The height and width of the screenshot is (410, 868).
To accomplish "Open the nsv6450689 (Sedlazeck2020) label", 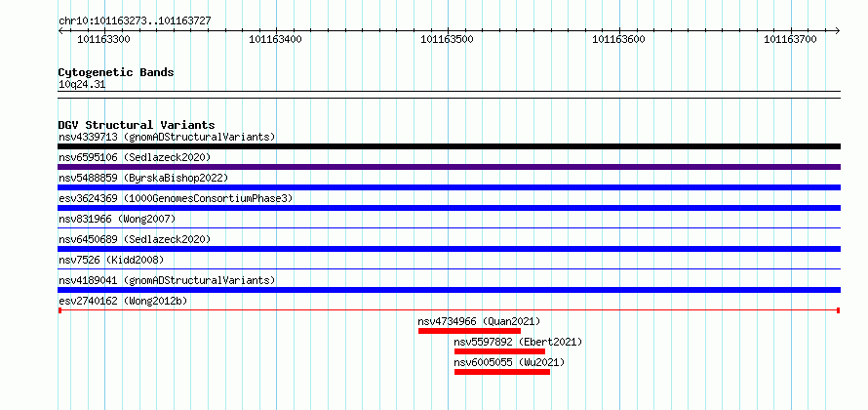I will (x=135, y=239).
